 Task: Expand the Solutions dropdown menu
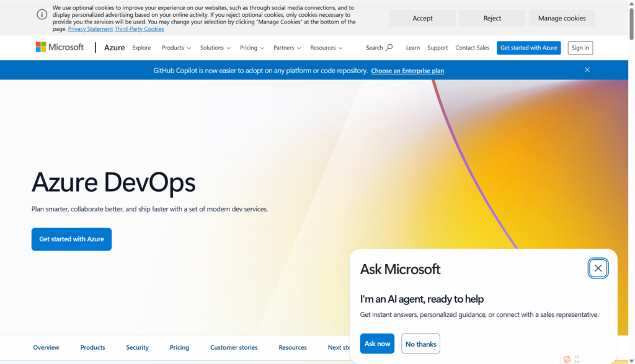(215, 48)
